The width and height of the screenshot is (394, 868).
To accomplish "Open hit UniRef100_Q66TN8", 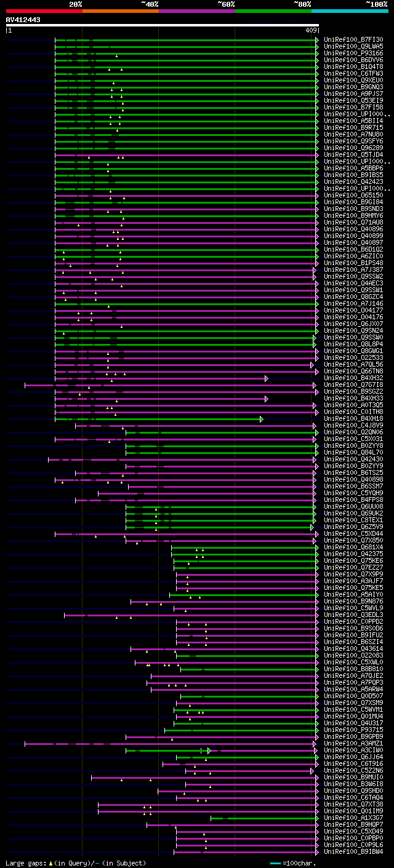I will (353, 371).
